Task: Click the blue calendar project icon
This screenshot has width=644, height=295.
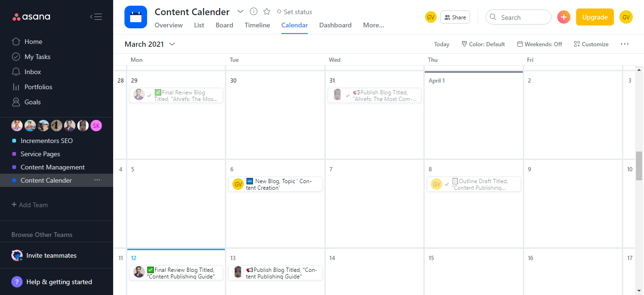Action: (136, 17)
